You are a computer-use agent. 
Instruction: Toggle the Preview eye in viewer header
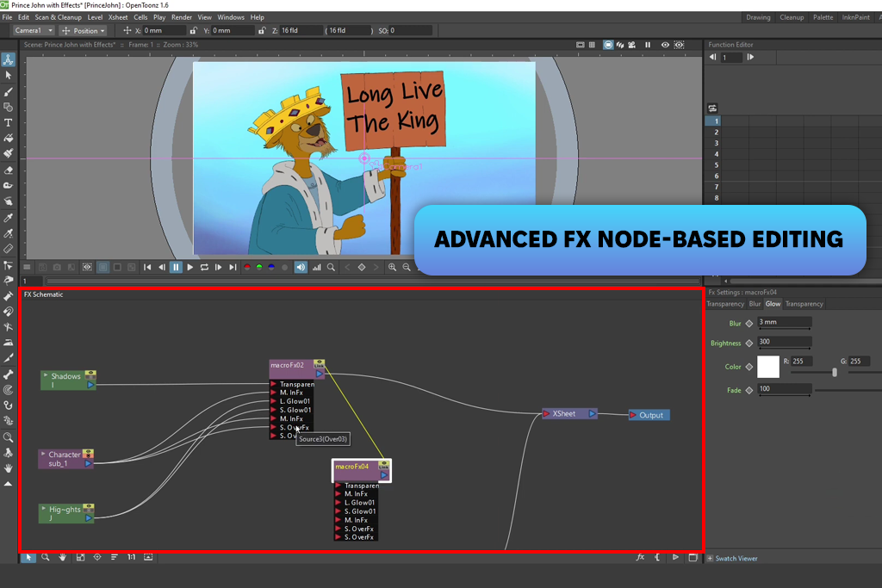pos(665,45)
